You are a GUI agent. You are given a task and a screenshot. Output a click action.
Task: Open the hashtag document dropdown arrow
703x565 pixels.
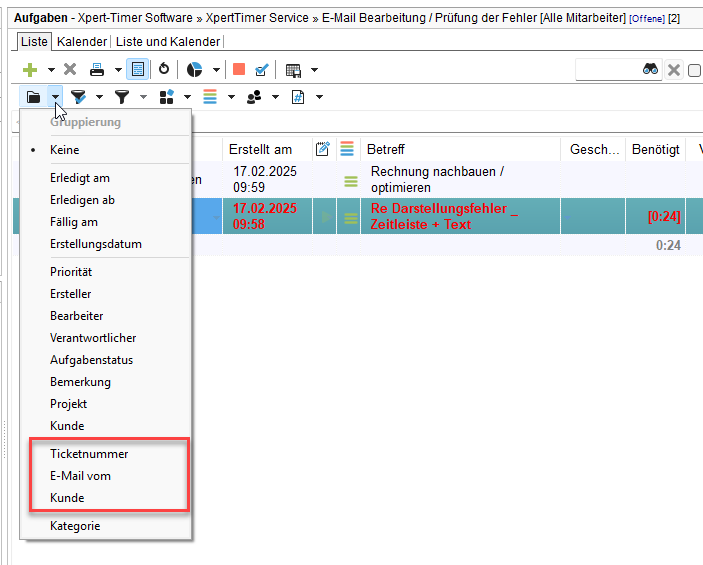[x=319, y=97]
